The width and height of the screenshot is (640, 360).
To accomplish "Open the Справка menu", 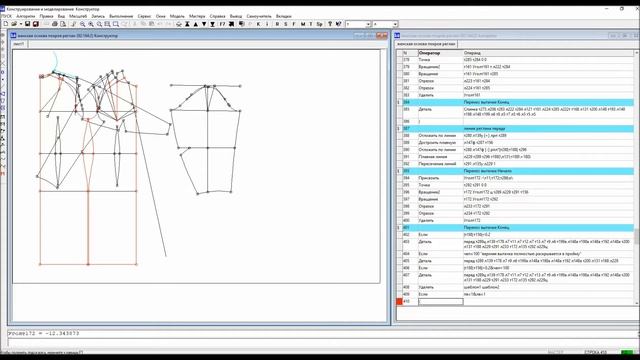I will tap(218, 16).
